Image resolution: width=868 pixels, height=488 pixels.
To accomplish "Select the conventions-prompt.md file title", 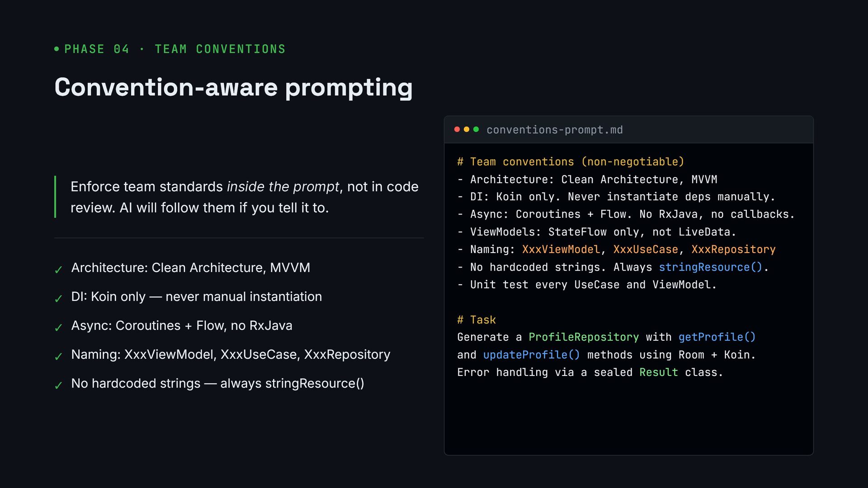I will tap(555, 130).
